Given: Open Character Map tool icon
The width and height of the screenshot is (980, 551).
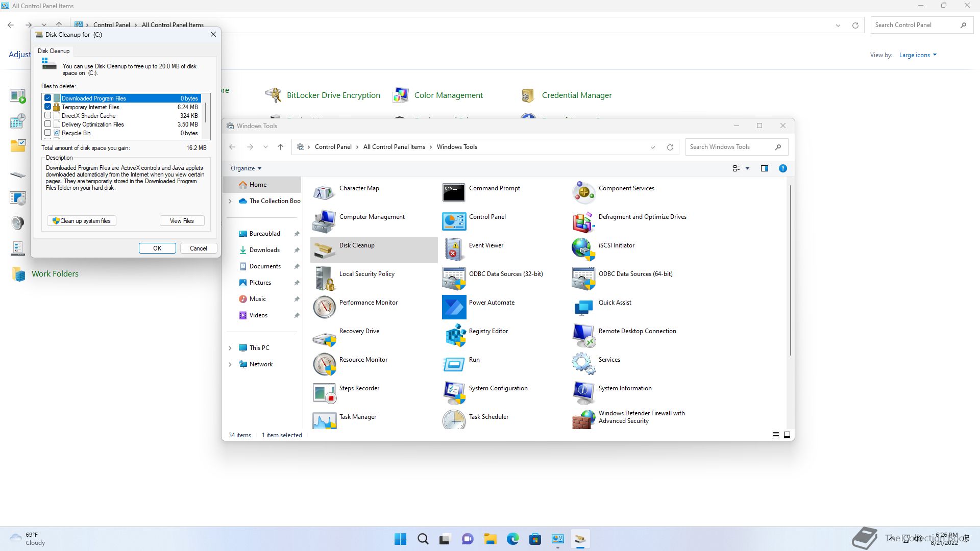Looking at the screenshot, I should click(x=324, y=193).
